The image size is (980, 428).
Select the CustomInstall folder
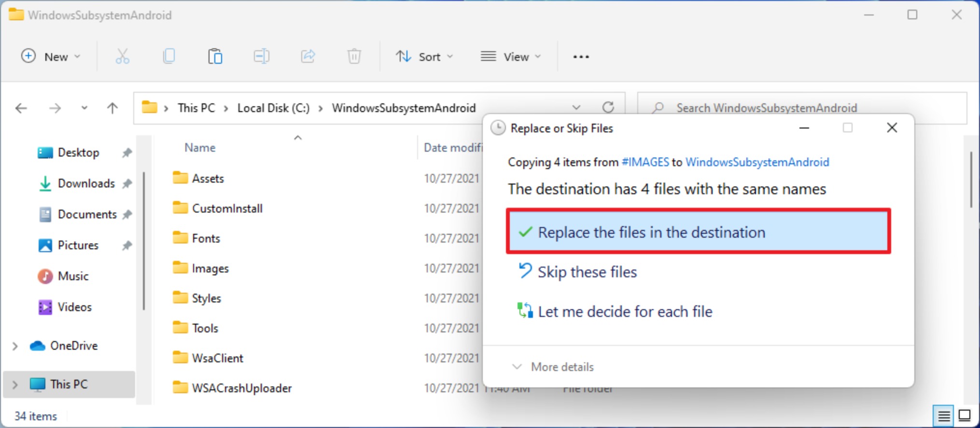tap(218, 209)
